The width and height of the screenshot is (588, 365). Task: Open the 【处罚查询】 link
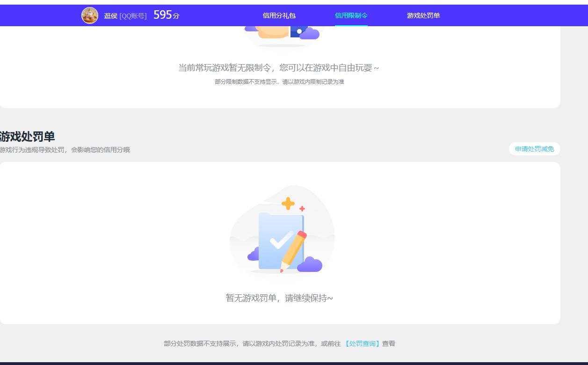[x=361, y=343]
